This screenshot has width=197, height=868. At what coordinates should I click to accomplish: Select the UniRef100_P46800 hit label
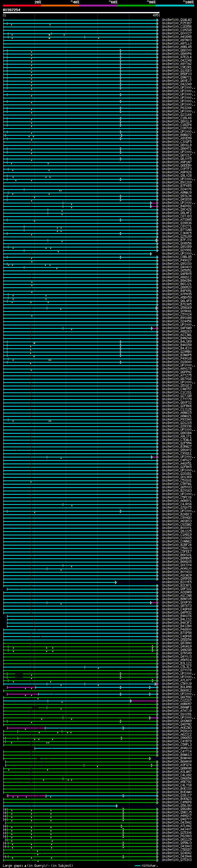[x=177, y=629]
